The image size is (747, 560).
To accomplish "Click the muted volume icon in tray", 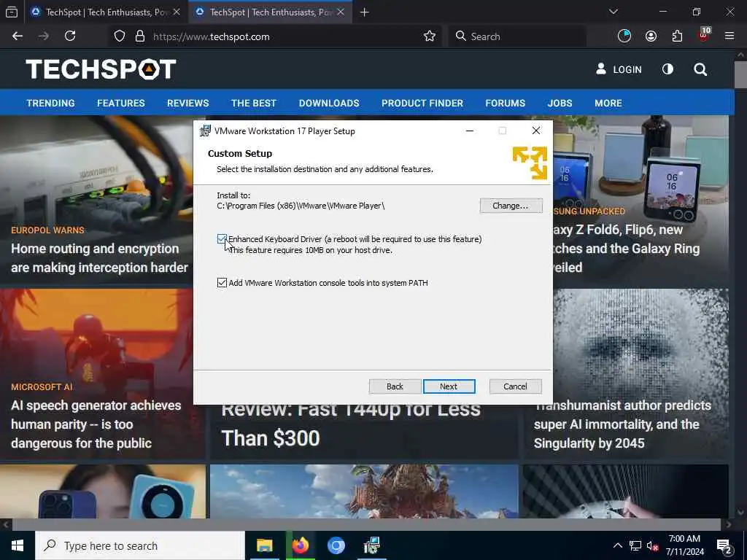I will (x=652, y=545).
